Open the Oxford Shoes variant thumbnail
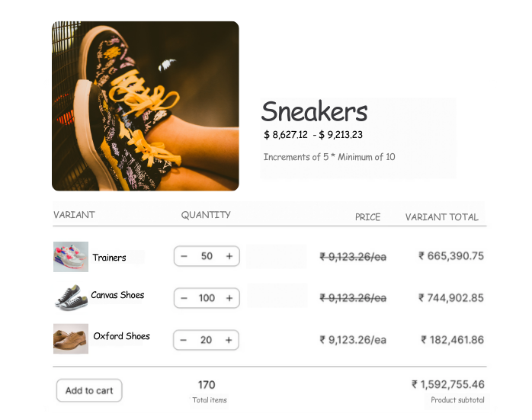Screen dimensions: 532x420 click(71, 338)
